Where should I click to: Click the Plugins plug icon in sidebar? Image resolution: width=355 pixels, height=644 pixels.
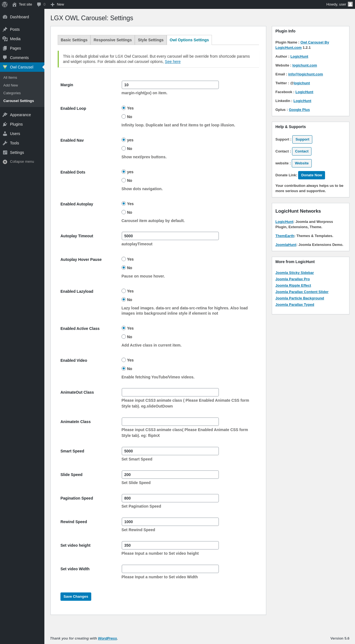[5, 124]
